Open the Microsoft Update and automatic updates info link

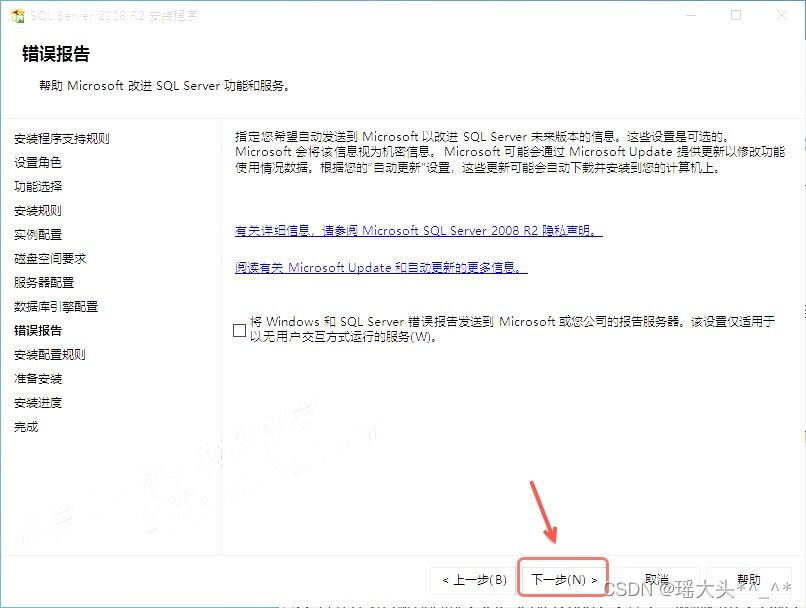381,268
